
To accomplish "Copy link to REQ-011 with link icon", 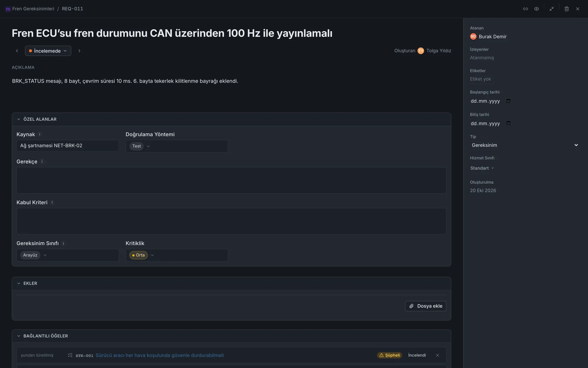I will [x=525, y=9].
